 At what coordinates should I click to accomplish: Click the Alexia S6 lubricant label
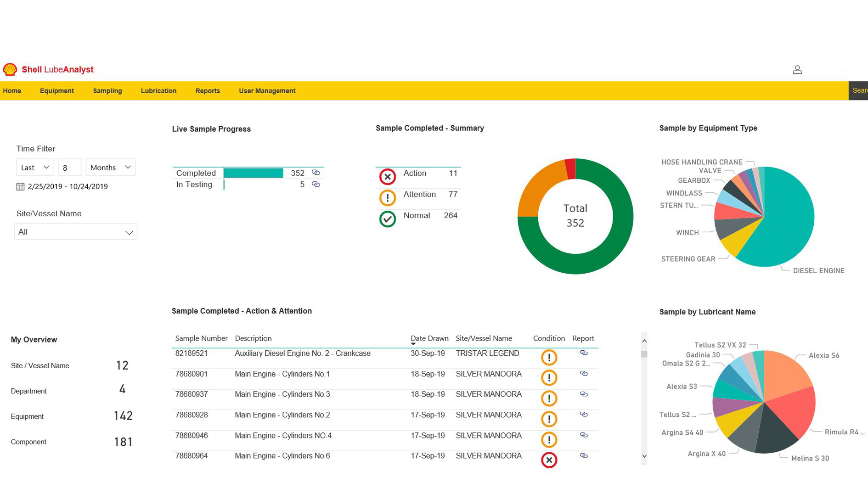824,355
